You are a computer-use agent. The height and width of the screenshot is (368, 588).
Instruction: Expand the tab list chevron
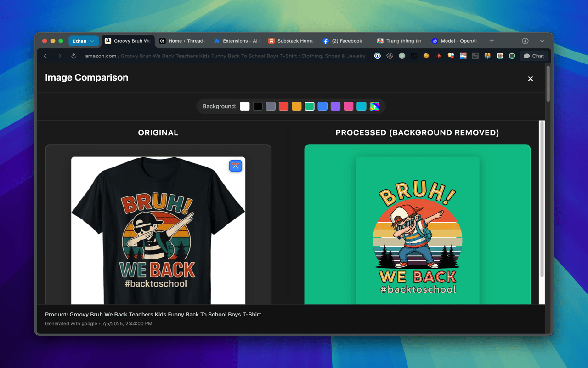(x=542, y=41)
